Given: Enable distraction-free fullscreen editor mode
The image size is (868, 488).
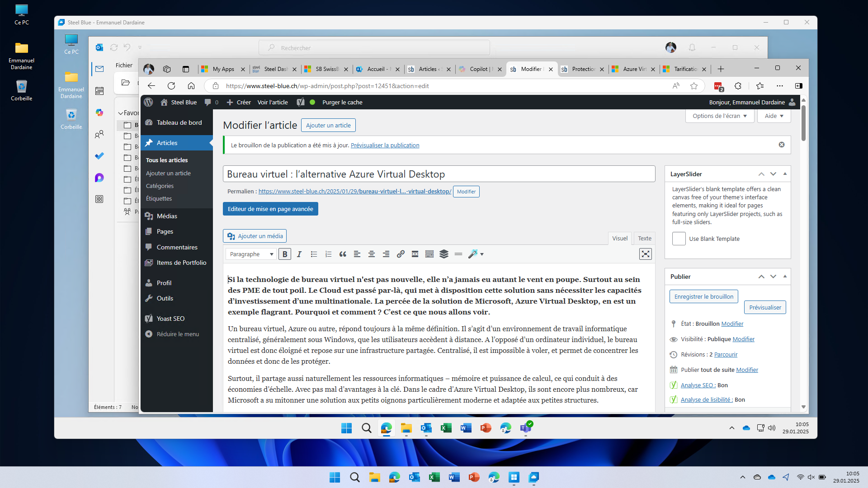Looking at the screenshot, I should (646, 254).
